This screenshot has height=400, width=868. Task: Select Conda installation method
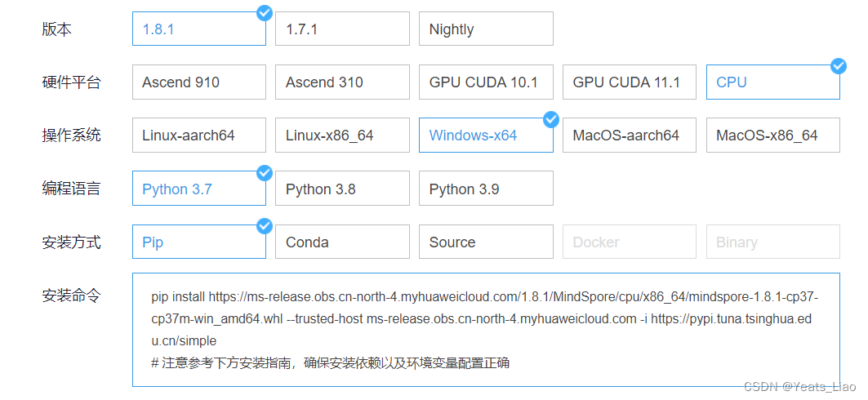point(343,242)
